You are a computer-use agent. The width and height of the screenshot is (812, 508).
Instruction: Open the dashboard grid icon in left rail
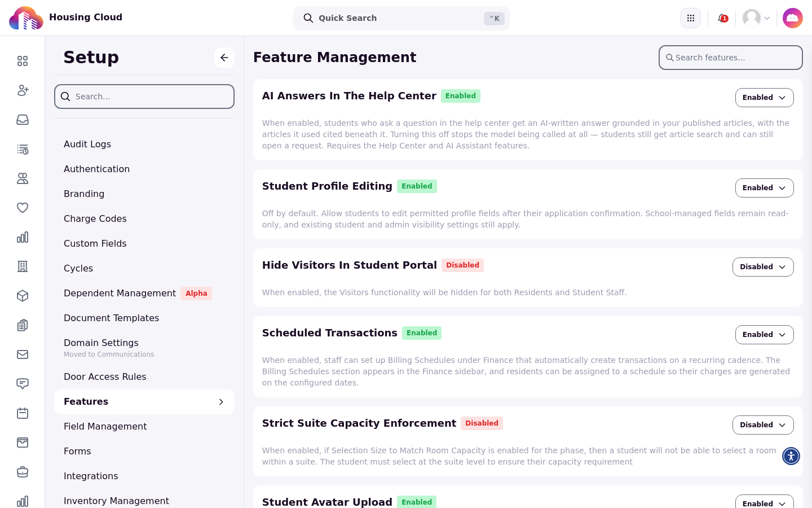tap(23, 61)
